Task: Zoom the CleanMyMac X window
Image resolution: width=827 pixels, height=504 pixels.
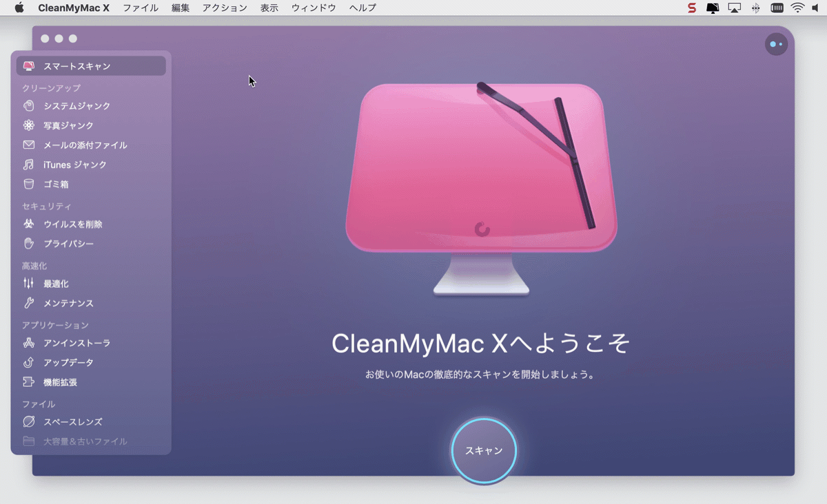Action: click(73, 39)
